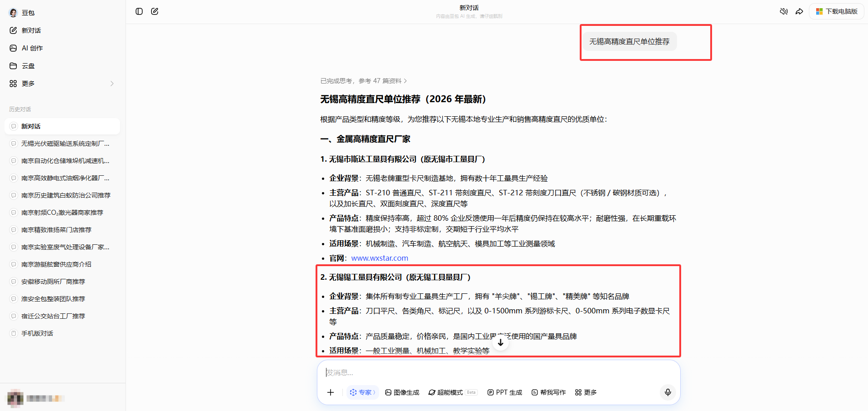This screenshot has width=868, height=411.
Task: Open history chat 宿迁公交站台工厂推荐
Action: coord(62,316)
